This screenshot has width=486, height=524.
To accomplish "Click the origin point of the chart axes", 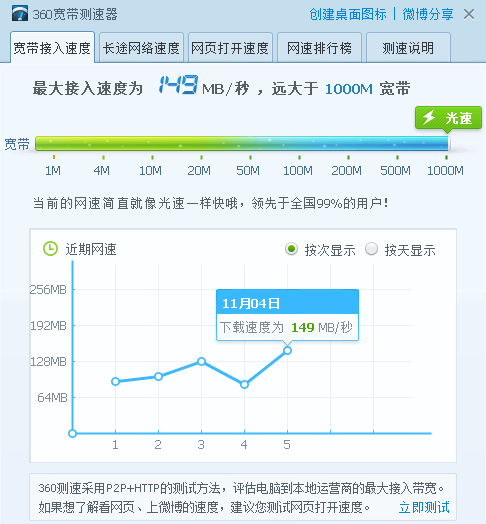I will tap(73, 433).
